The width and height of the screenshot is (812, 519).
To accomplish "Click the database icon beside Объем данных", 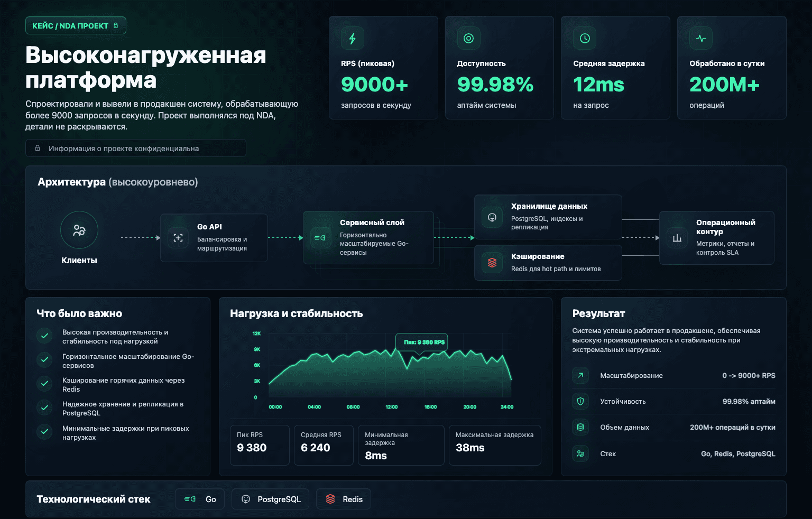I will click(x=580, y=427).
